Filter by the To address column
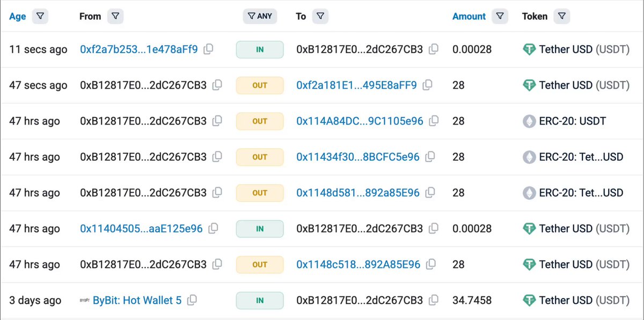 [320, 17]
